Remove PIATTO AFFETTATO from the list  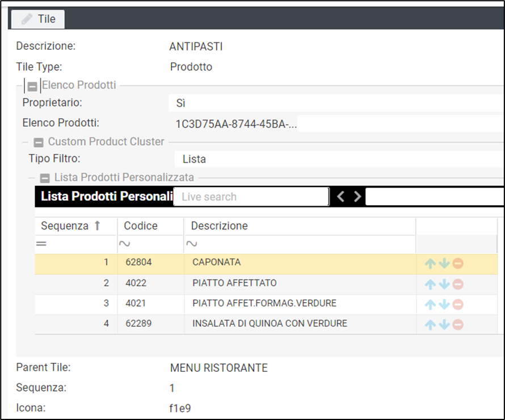tap(458, 284)
